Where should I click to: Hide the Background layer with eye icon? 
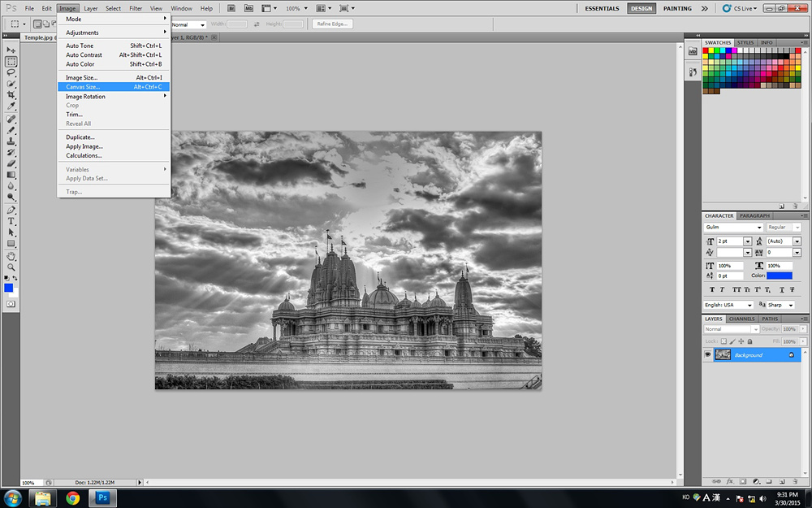(x=707, y=355)
